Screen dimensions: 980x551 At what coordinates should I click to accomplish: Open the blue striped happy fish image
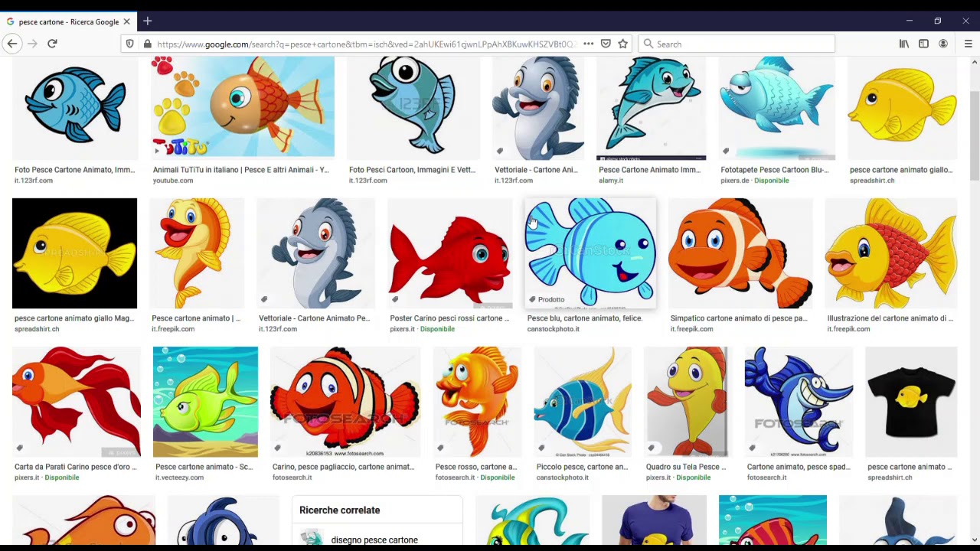tap(590, 253)
